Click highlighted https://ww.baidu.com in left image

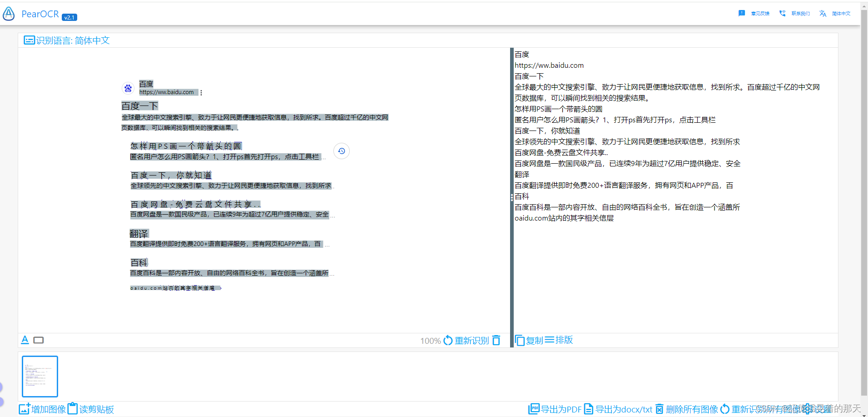tap(169, 92)
